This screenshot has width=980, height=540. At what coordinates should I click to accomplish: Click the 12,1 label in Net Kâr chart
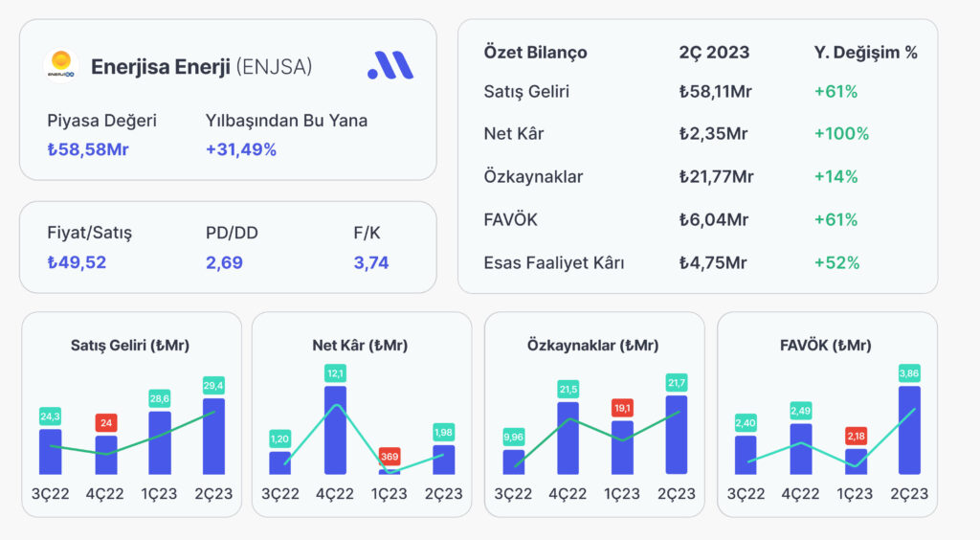click(336, 373)
